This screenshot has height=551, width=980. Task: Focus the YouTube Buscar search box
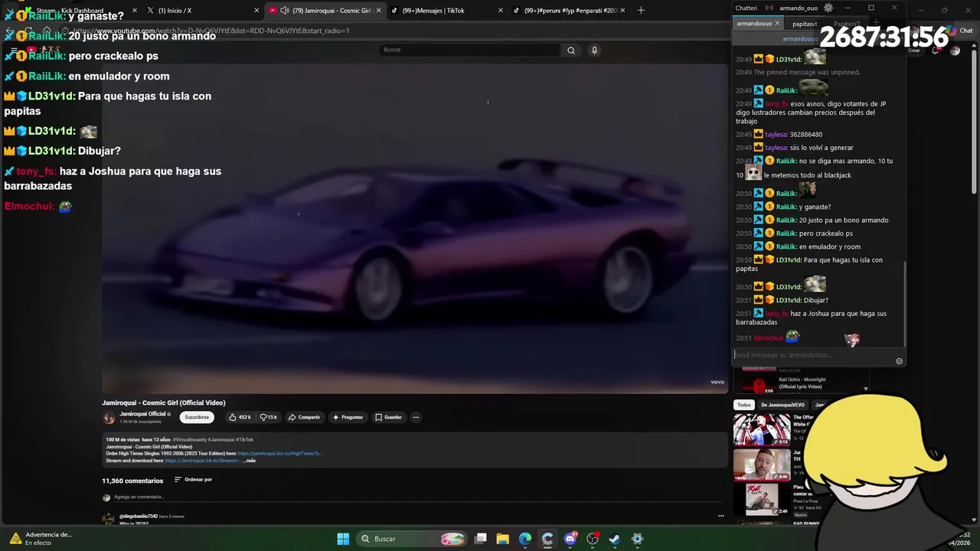469,50
